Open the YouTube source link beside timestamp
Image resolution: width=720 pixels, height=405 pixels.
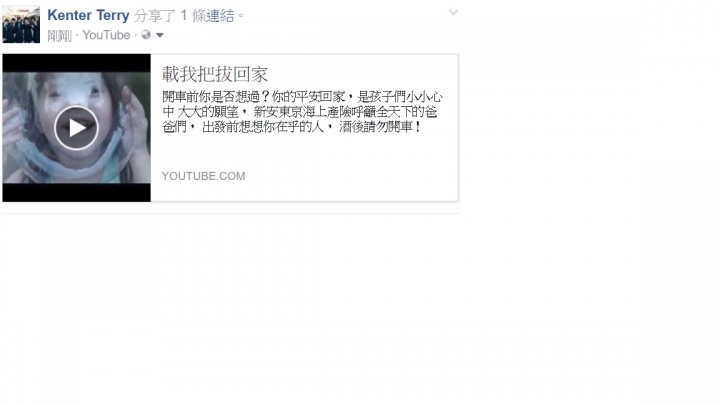106,35
